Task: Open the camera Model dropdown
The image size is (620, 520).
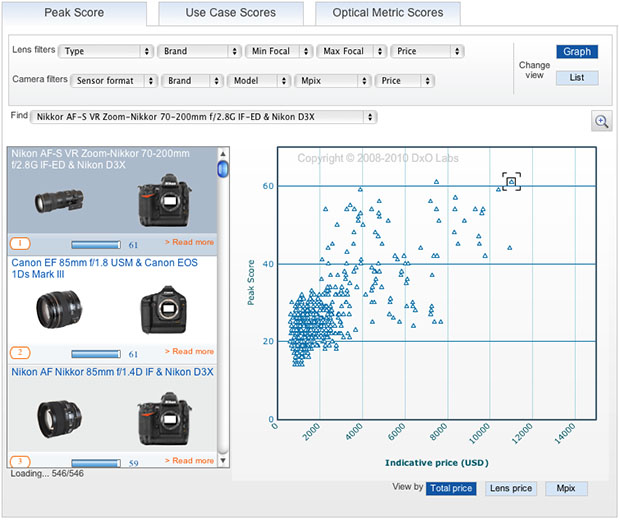Action: click(259, 81)
